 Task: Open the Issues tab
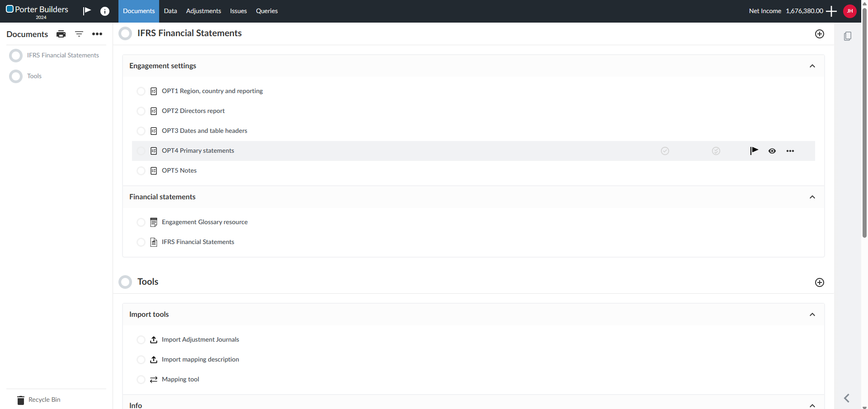click(238, 11)
